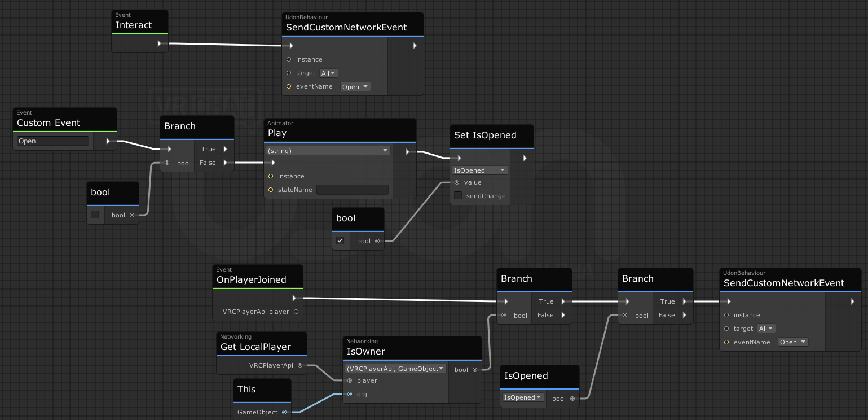Click True output arrow on Branch fed by IsOwner
Screen dimensions: 868x420
coord(563,301)
